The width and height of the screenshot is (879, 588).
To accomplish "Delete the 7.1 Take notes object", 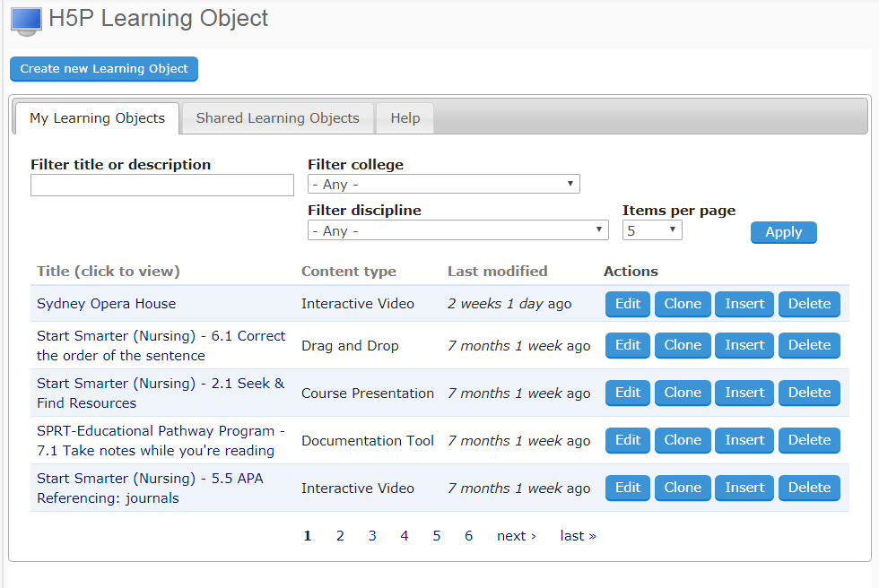I will click(809, 440).
